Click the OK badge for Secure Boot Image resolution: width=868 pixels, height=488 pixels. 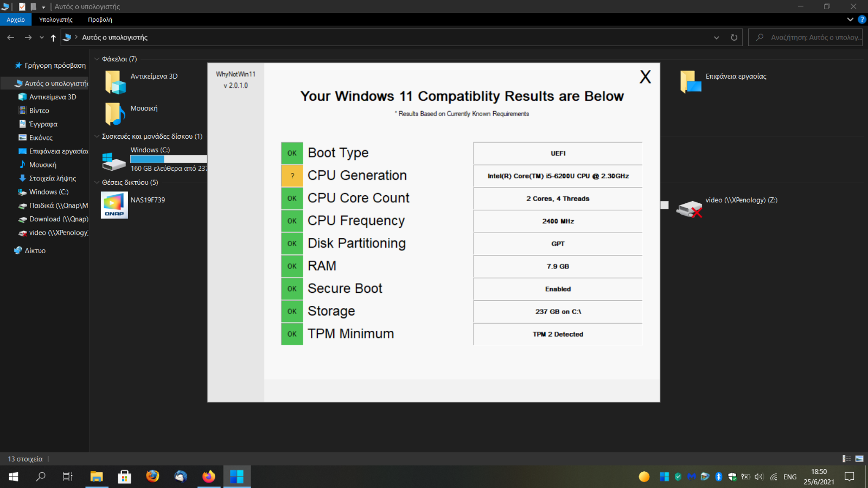(x=292, y=288)
